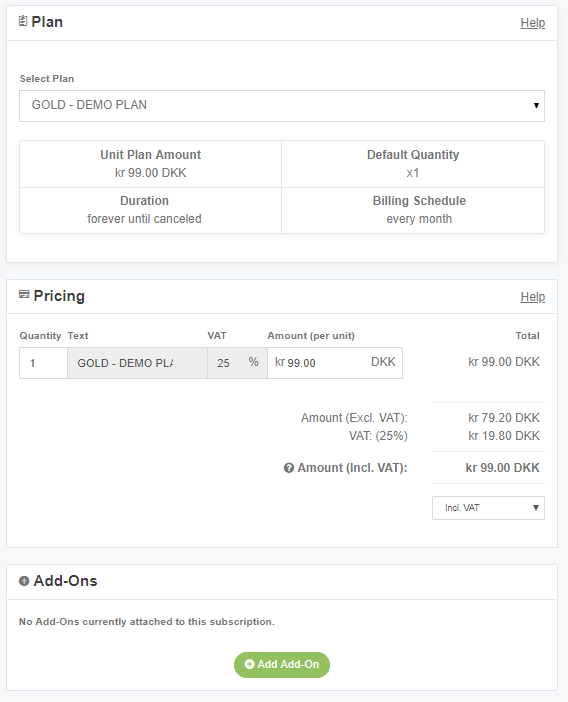
Task: Open the Select Plan dropdown
Action: 282,106
